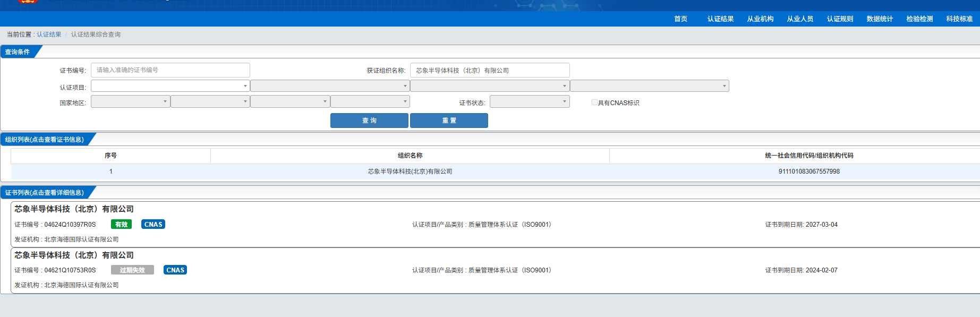The height and width of the screenshot is (317, 980).
Task: Click 发证机构 北京海德国际认证有限公司 on valid certificate
Action: pyautogui.click(x=66, y=239)
